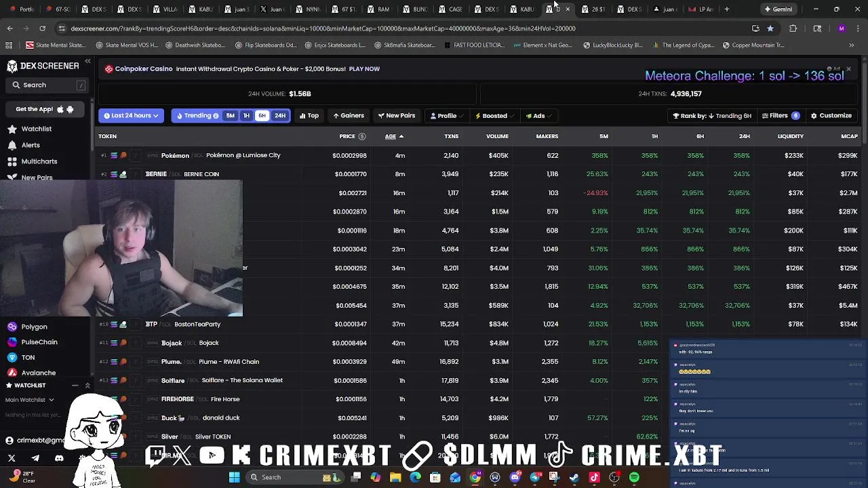Open the DEX Screener logo home link

[x=43, y=66]
